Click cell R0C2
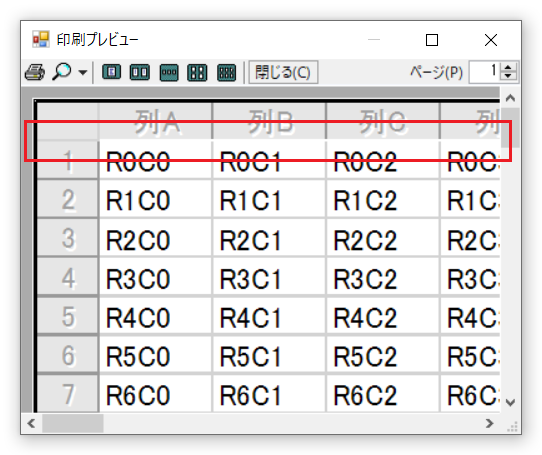The image size is (542, 455). coord(383,161)
